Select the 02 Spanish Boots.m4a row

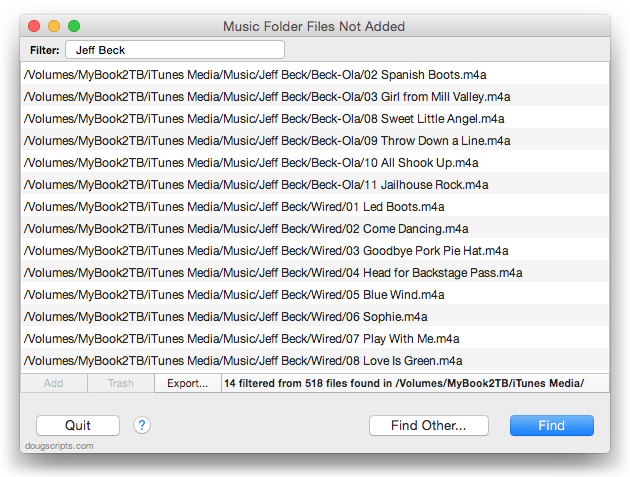[x=315, y=75]
